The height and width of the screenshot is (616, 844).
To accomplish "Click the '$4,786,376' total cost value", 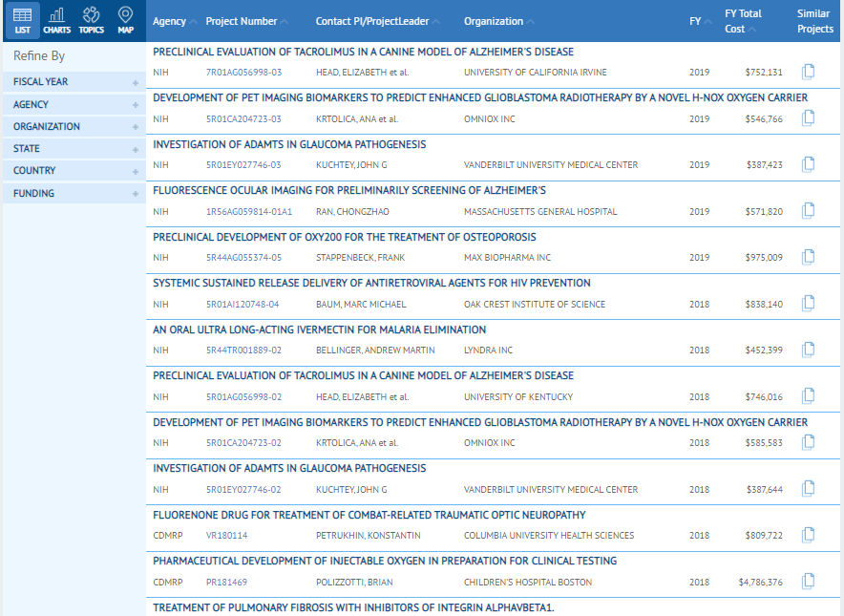I will [761, 582].
